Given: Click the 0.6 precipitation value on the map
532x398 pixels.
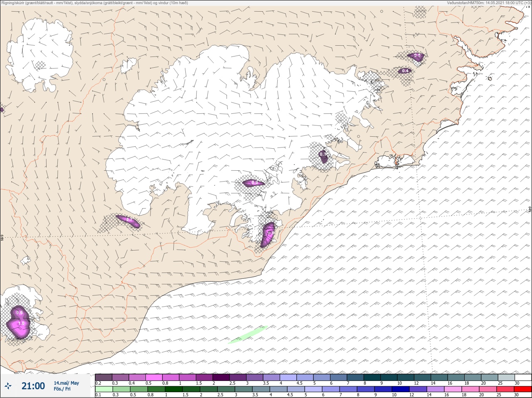Looking at the screenshot, I should 19,313.
